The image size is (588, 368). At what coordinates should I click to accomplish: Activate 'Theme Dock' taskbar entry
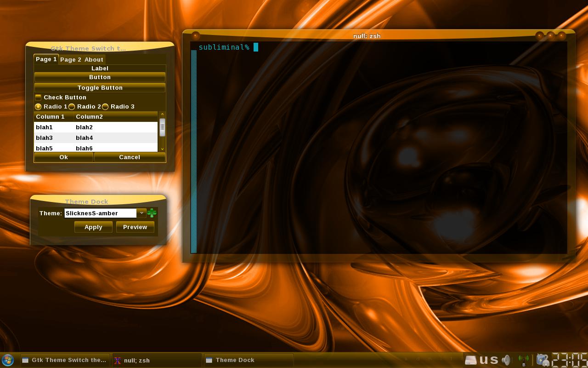[x=249, y=360]
